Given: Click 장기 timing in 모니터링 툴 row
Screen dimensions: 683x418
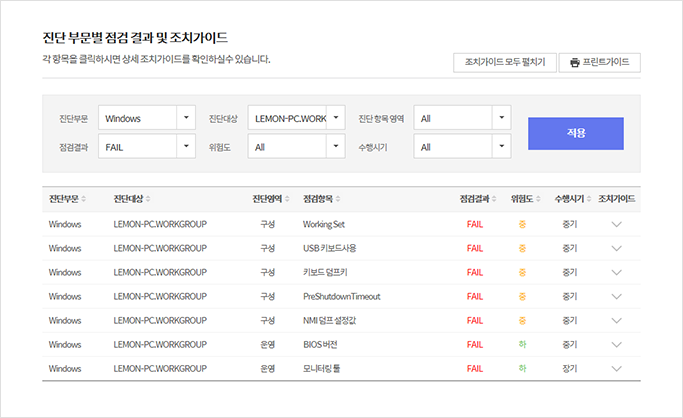Looking at the screenshot, I should coord(569,369).
